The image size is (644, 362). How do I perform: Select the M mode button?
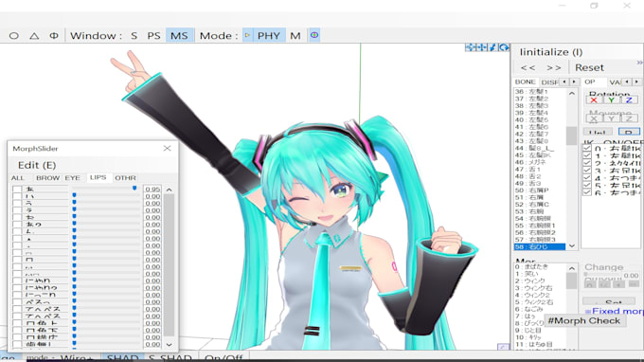(x=295, y=36)
